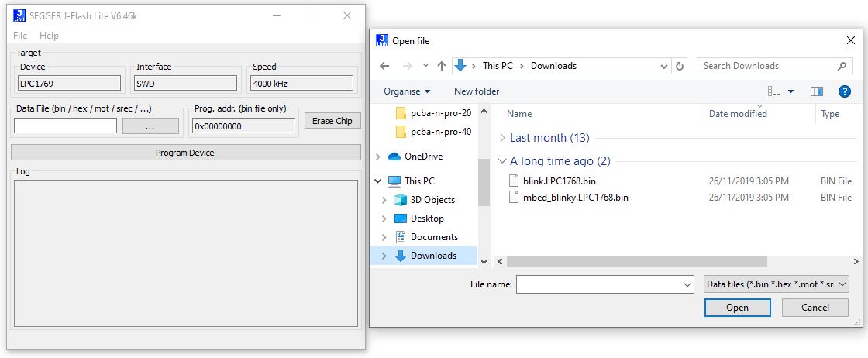Click the Speed field showing 4000 kHz
Viewport: 868px width, 358px height.
pos(301,84)
